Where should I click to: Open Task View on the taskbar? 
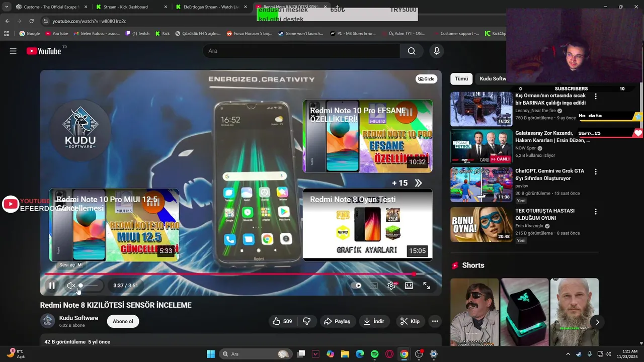(x=301, y=354)
